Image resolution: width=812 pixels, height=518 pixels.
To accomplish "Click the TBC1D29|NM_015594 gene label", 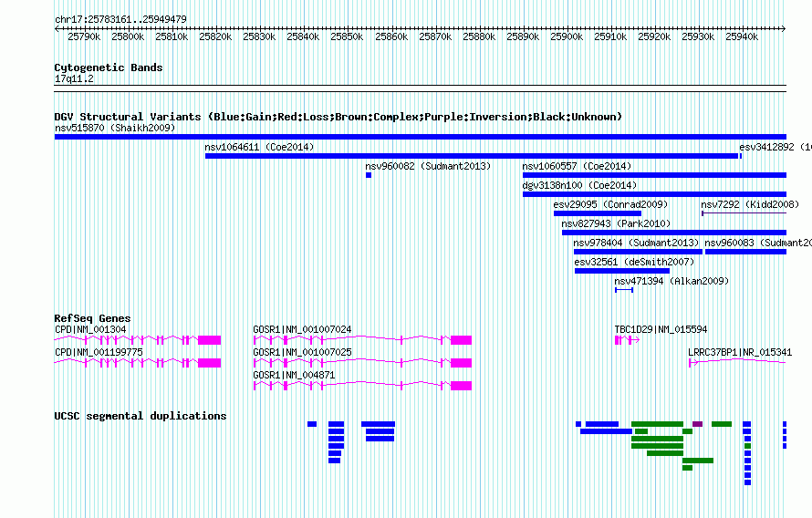I will click(661, 329).
